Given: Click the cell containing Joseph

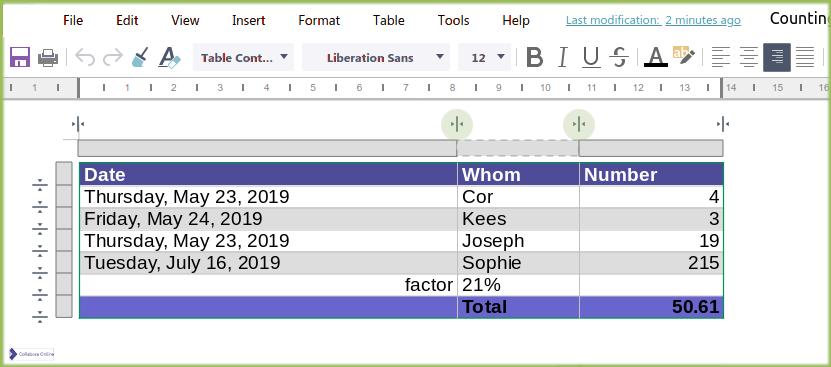Looking at the screenshot, I should pos(518,241).
